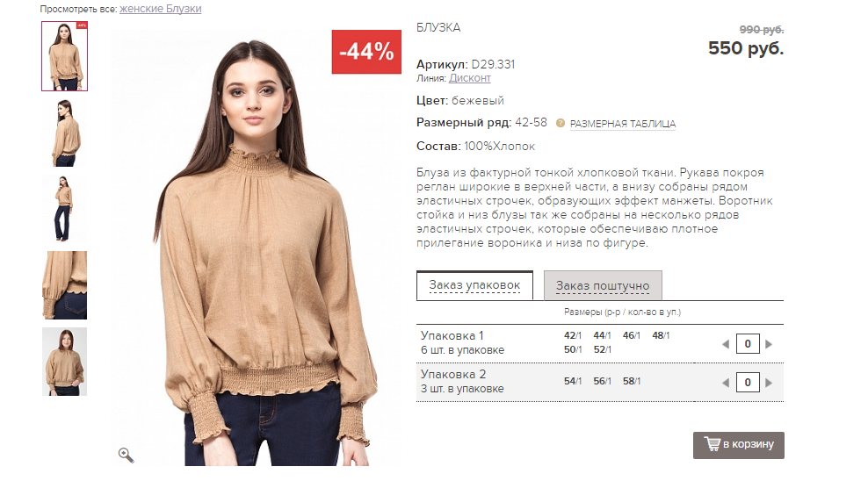Click the Упаковка 1 quantity field
This screenshot has width=868, height=481.
pyautogui.click(x=748, y=344)
